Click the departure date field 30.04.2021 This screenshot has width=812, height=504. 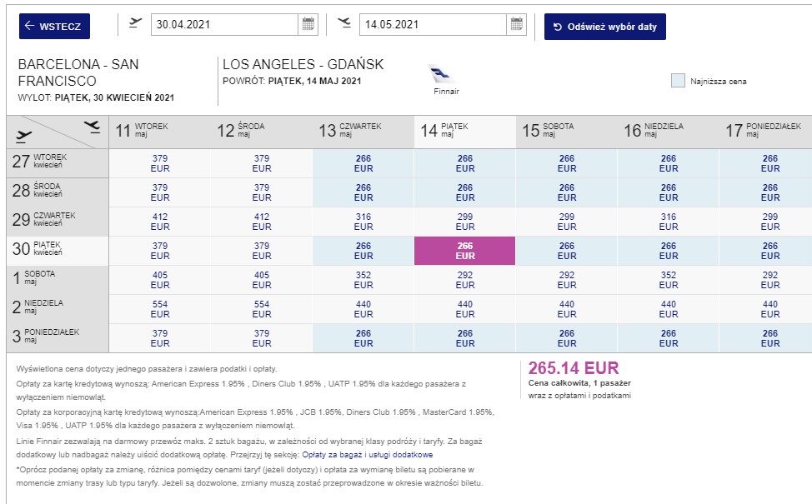tap(224, 24)
